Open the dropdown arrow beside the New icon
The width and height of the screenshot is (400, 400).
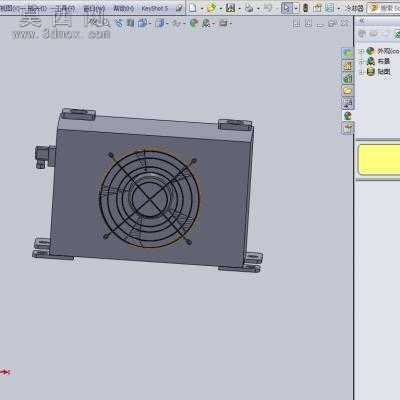coord(202,8)
